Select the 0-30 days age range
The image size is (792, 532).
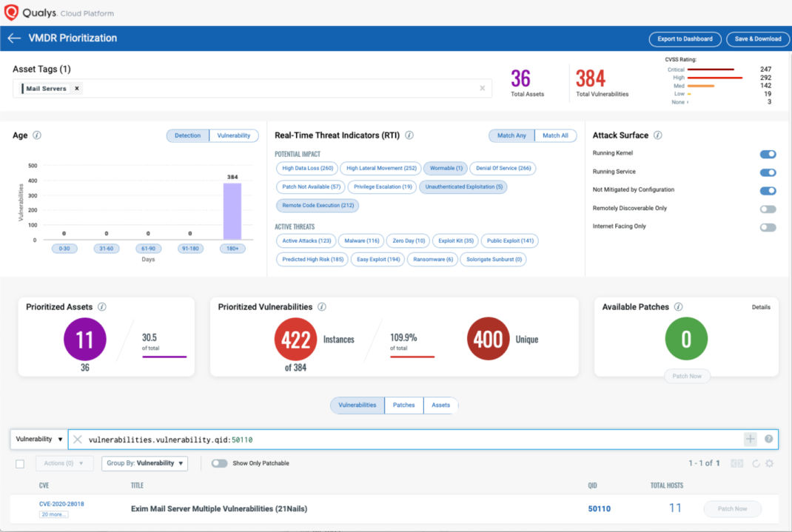point(64,249)
